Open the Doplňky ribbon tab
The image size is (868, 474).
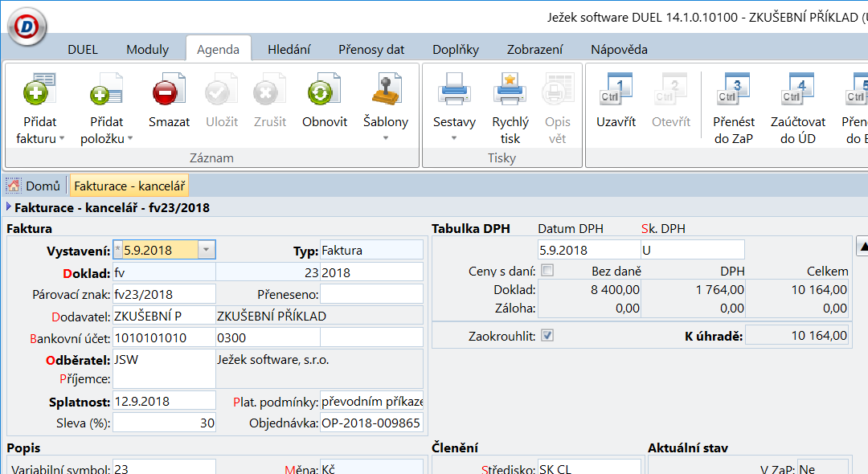(x=456, y=49)
